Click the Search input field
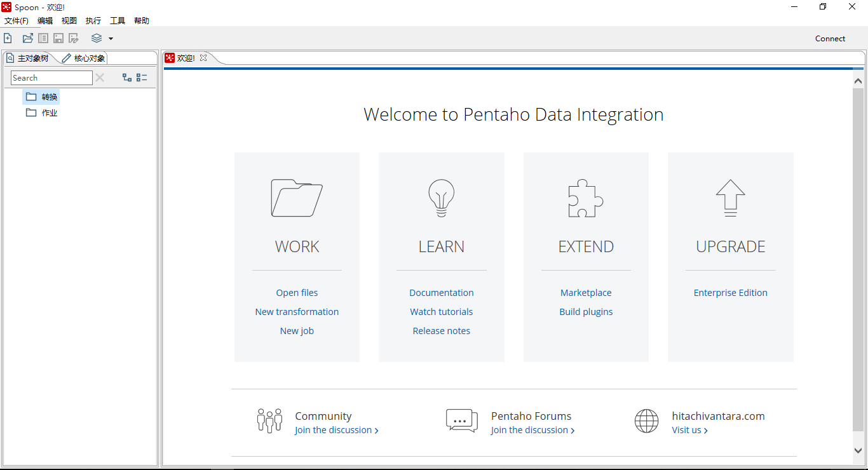Image resolution: width=868 pixels, height=470 pixels. (51, 77)
